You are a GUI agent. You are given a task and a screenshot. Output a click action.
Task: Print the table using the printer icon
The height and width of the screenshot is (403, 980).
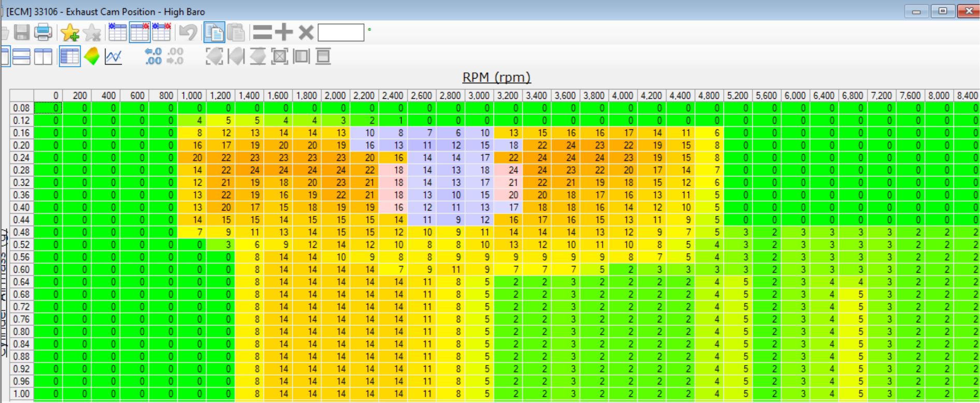click(44, 33)
